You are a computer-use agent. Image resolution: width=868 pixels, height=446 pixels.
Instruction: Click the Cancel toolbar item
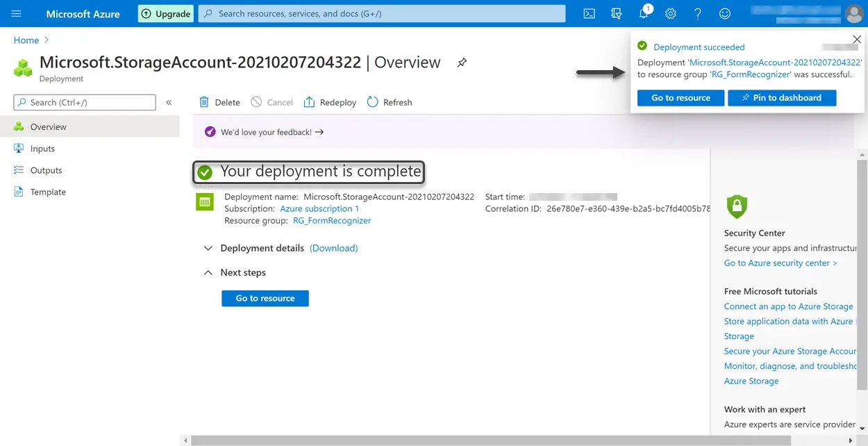(x=272, y=102)
